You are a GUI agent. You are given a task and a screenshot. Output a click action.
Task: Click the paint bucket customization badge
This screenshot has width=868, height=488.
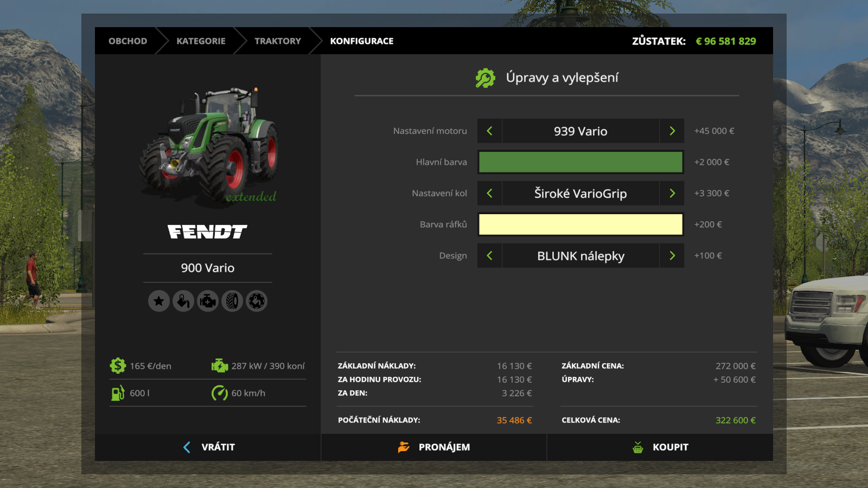click(183, 301)
